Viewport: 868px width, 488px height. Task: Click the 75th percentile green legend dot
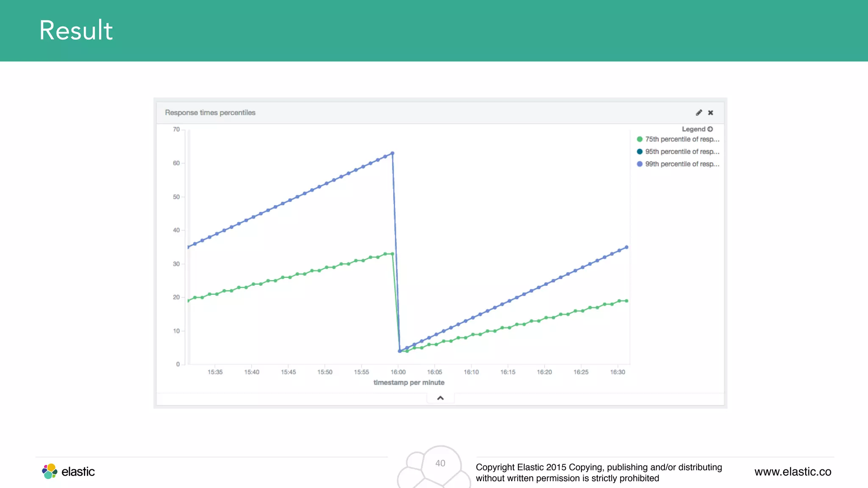(x=640, y=139)
